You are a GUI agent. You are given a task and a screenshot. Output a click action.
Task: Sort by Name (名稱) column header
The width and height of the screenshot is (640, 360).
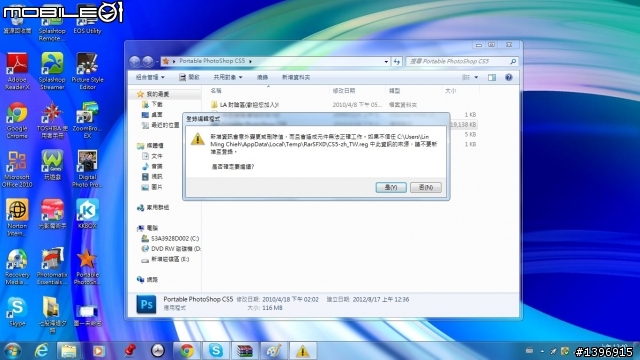pyautogui.click(x=216, y=91)
